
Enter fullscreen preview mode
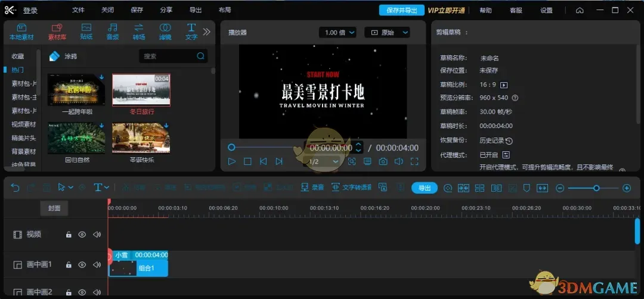pos(414,161)
